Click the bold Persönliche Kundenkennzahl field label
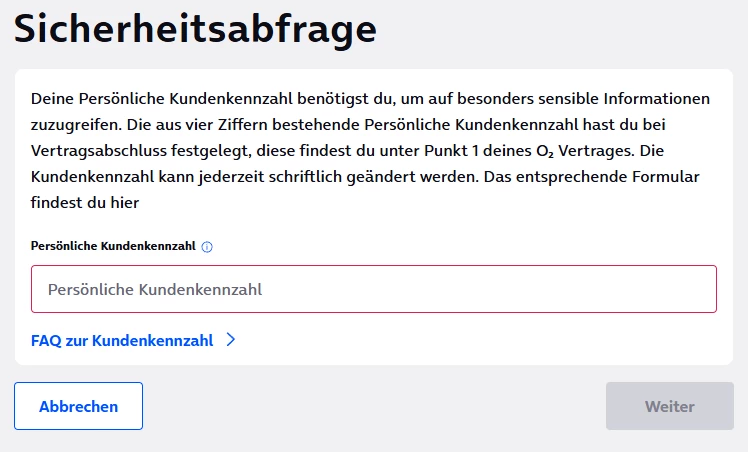Image resolution: width=748 pixels, height=452 pixels. point(113,246)
